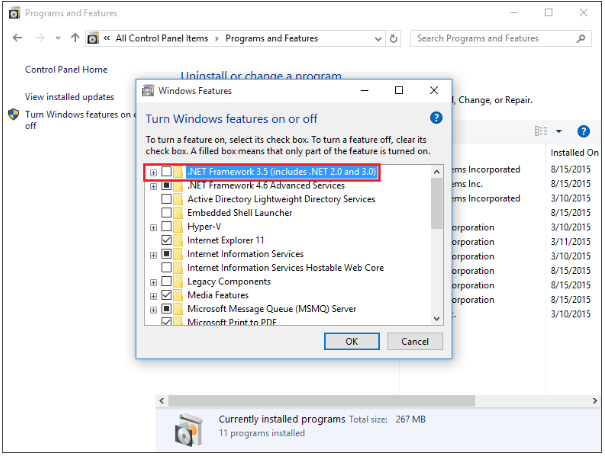Open help in Windows Features dialog

pyautogui.click(x=436, y=118)
